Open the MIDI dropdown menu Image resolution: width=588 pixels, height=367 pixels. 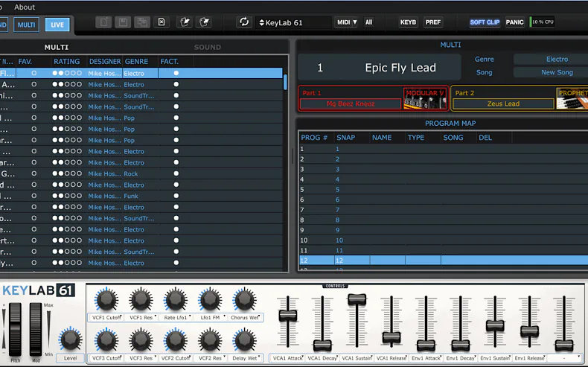[x=346, y=22]
